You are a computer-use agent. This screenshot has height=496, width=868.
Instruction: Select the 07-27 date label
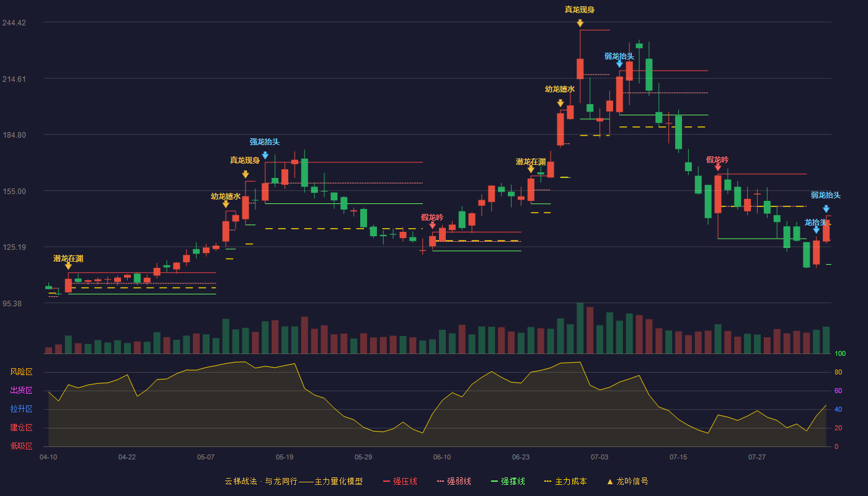(757, 457)
